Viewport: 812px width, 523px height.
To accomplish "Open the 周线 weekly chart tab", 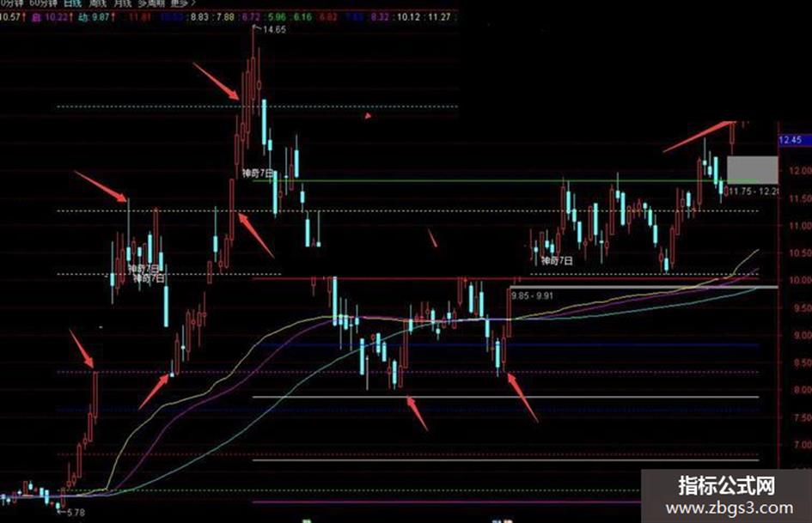I will (x=97, y=3).
